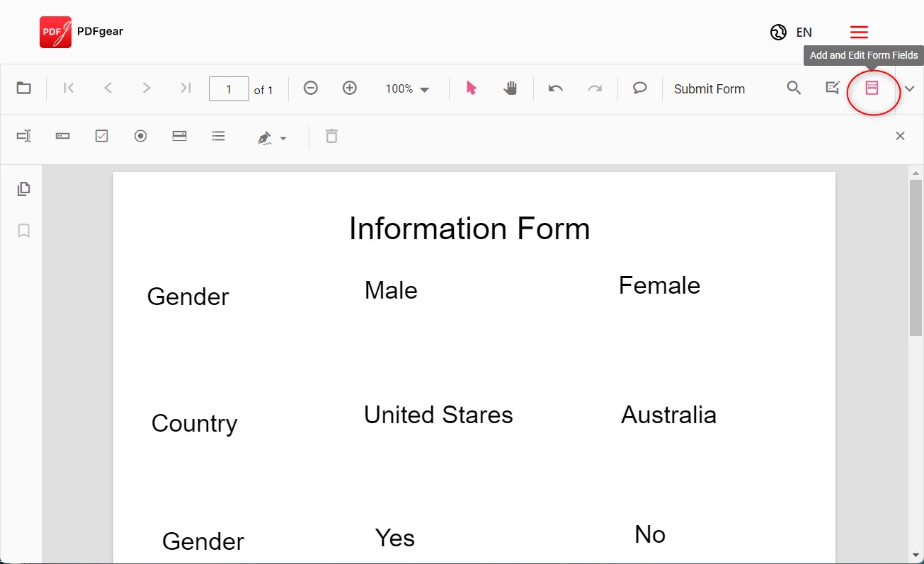Image resolution: width=924 pixels, height=564 pixels.
Task: Add a radio button form field
Action: [141, 136]
